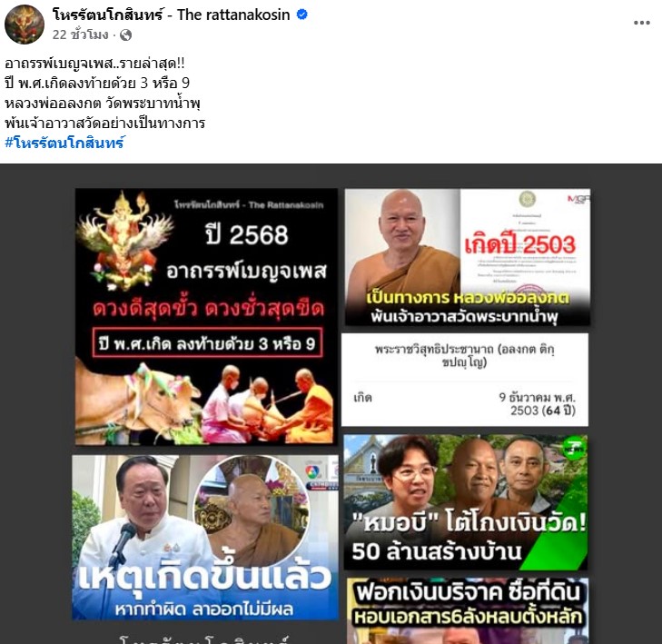Click the deity emblem in the ปี 2568 image
Image resolution: width=662 pixels, height=644 pixels.
tap(125, 240)
